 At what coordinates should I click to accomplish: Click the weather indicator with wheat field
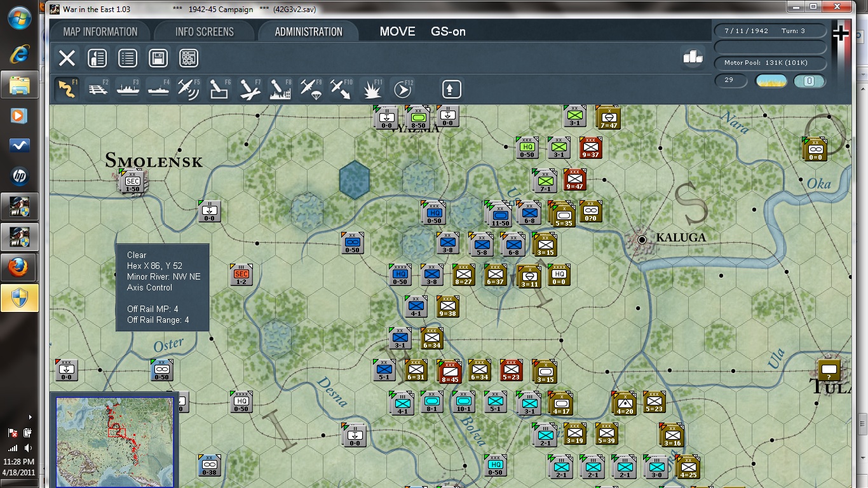(x=771, y=81)
